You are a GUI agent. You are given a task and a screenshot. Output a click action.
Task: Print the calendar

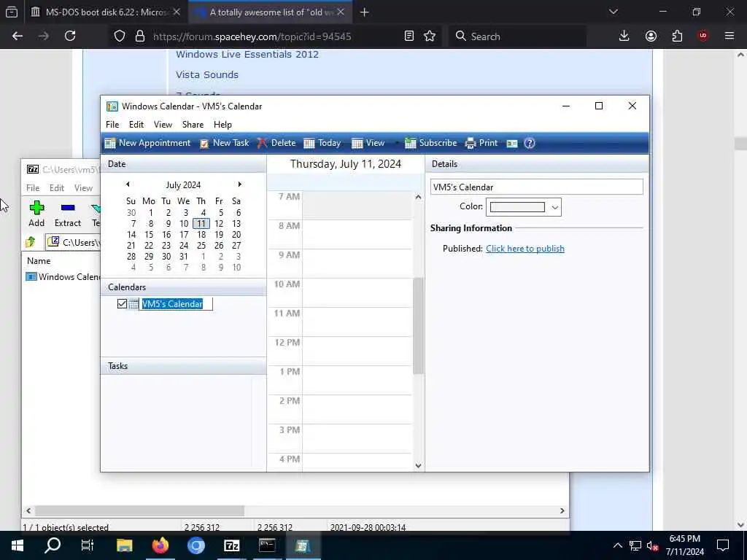pos(481,143)
